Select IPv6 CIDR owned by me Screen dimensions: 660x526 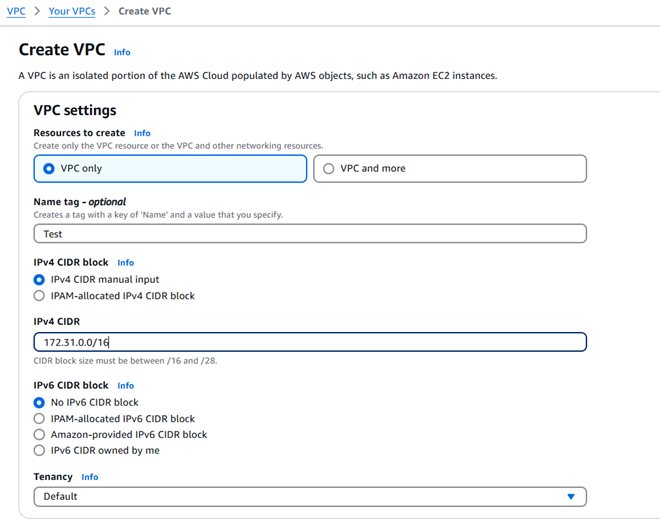click(40, 451)
